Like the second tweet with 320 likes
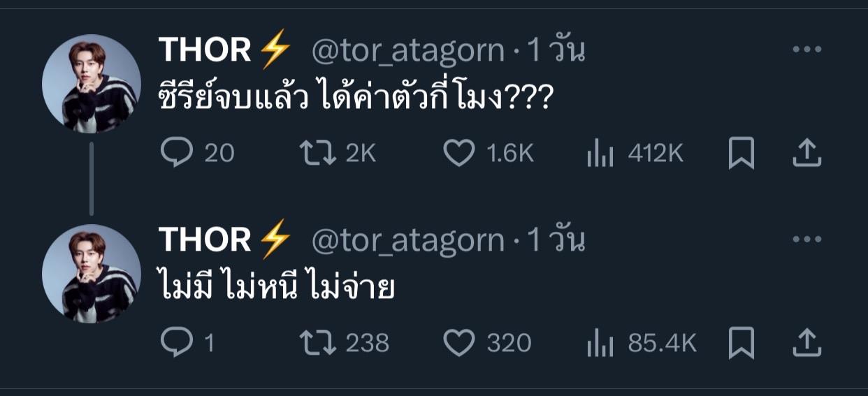868x396 pixels. pyautogui.click(x=459, y=342)
